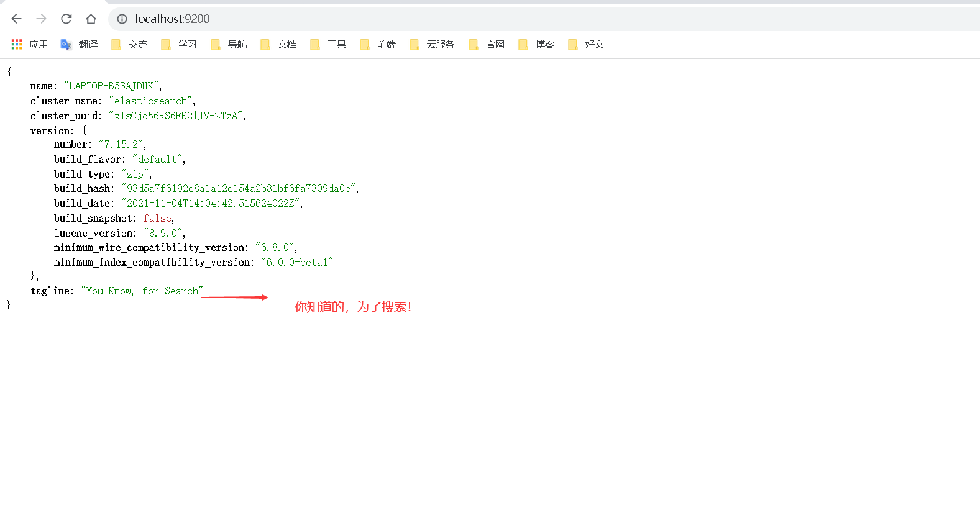Open the 工具 bookmark folder
This screenshot has height=518, width=980.
(328, 45)
